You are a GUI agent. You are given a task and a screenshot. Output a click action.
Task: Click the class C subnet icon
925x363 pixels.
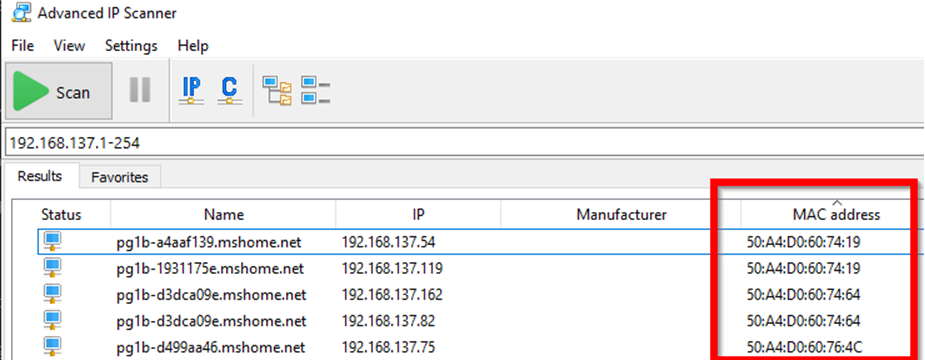pos(229,91)
